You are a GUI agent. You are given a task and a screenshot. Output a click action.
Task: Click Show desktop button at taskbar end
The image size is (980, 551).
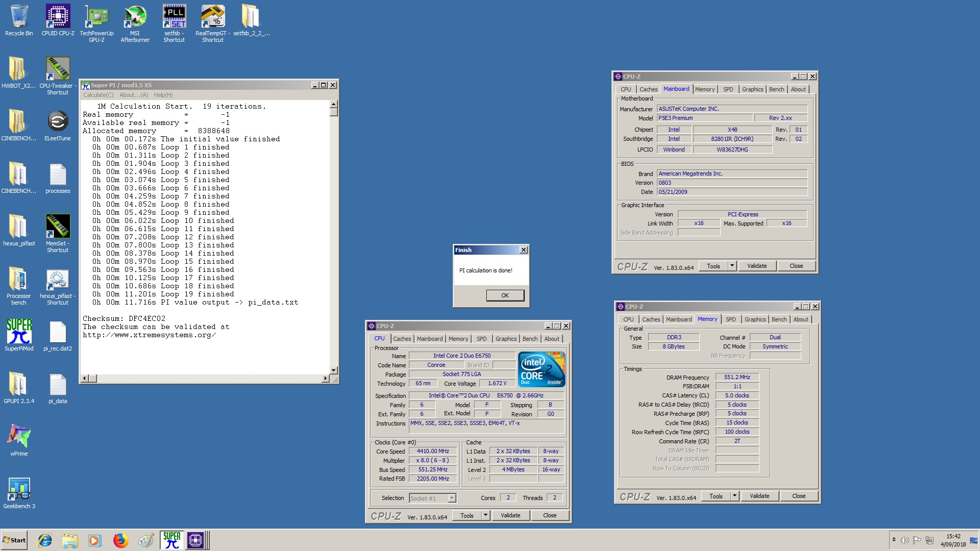(975, 540)
